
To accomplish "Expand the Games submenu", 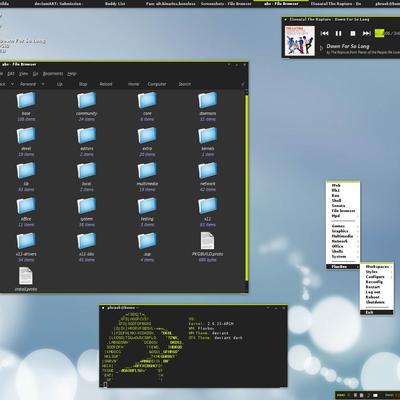I will click(x=343, y=226).
